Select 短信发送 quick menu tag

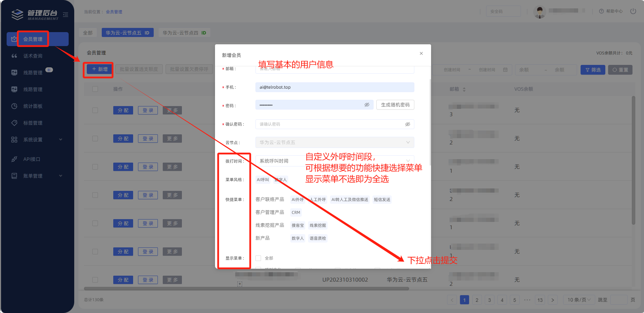click(382, 200)
